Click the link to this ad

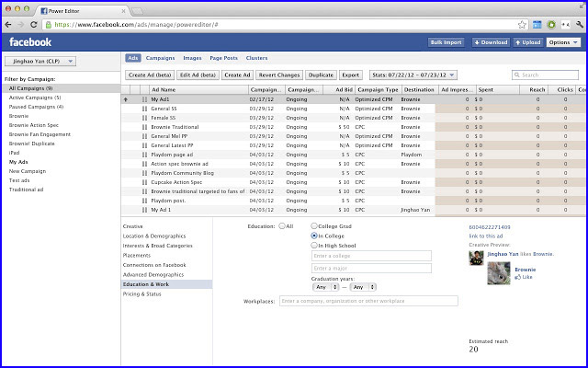coord(486,236)
